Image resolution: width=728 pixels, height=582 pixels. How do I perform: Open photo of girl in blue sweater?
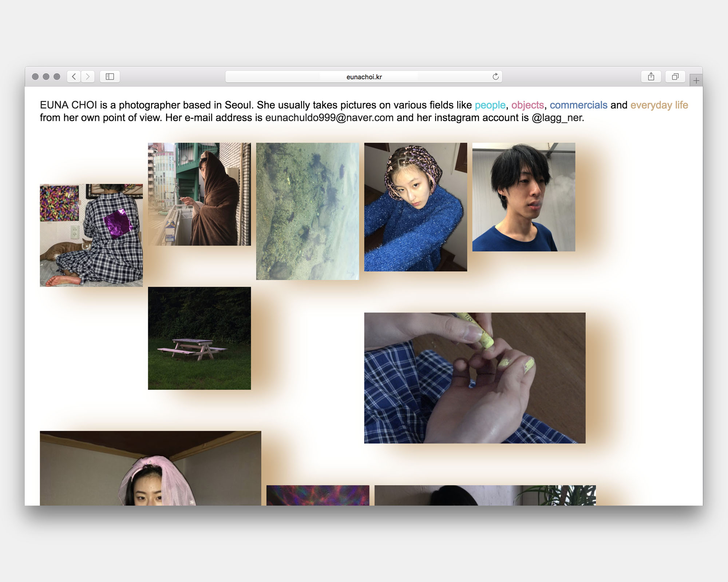(416, 207)
